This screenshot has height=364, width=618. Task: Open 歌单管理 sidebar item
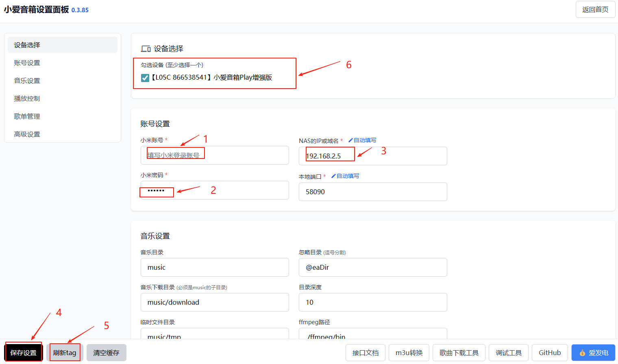pyautogui.click(x=63, y=116)
